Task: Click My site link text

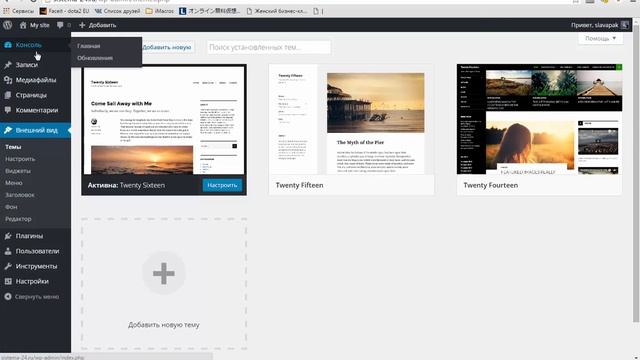Action: coord(40,25)
